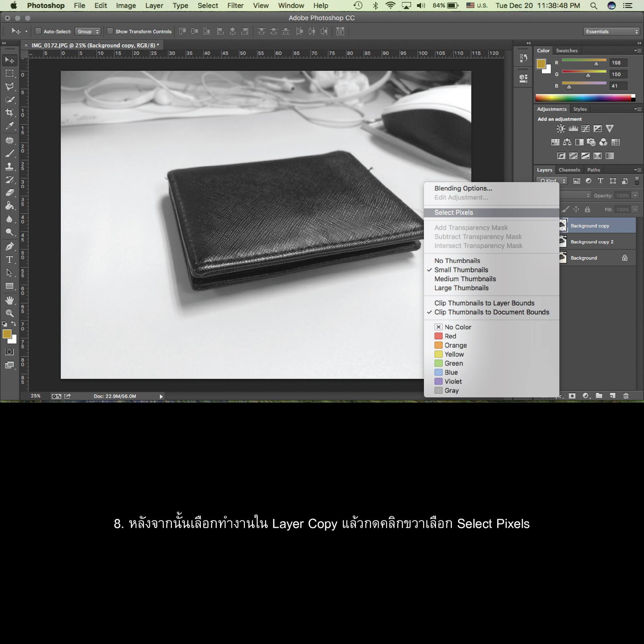
Task: Filter layers by pixel layers
Action: pos(576,181)
